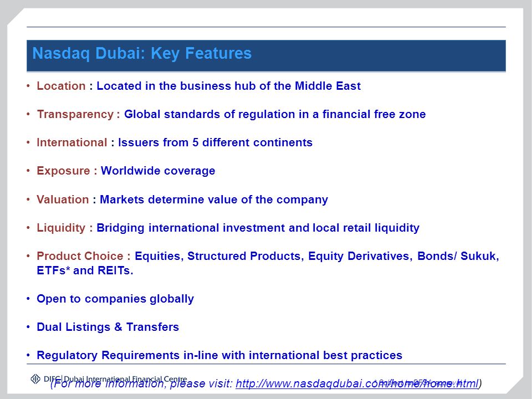Click the 'Valuation' bullet label
This screenshot has height=399, width=532.
63,199
